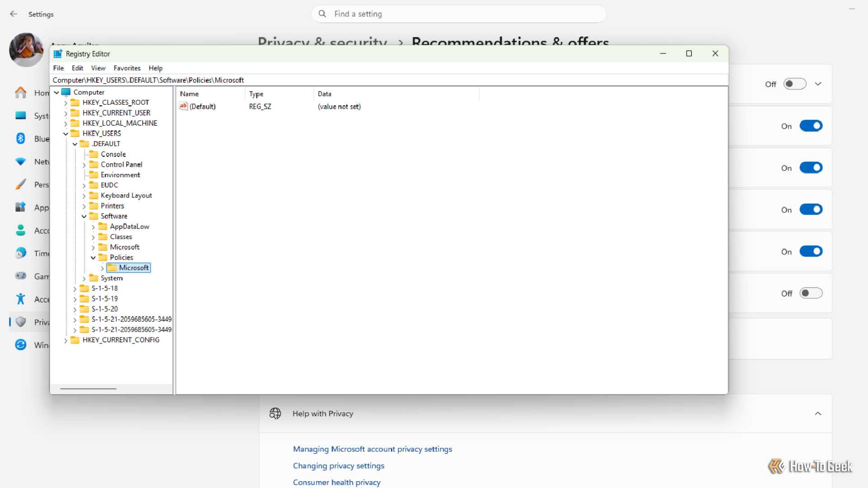Click the Computer icon in registry tree
Viewport: 868px width, 488px height.
coord(66,92)
